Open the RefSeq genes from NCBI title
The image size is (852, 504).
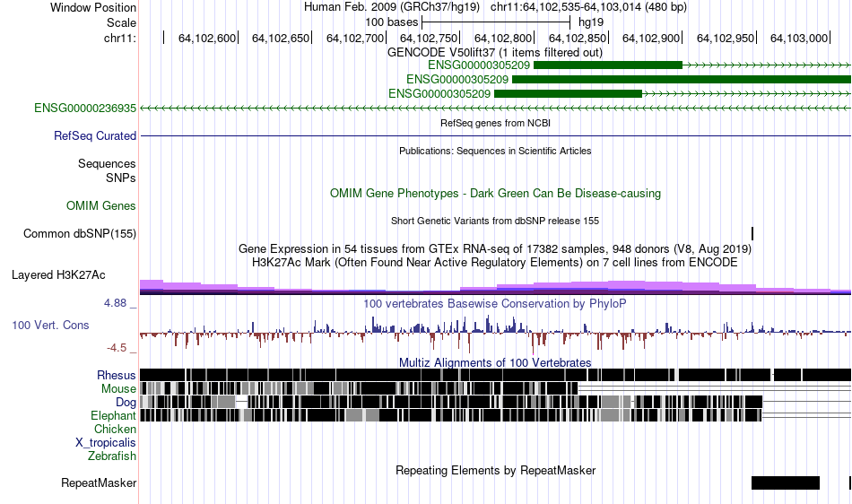tap(495, 123)
